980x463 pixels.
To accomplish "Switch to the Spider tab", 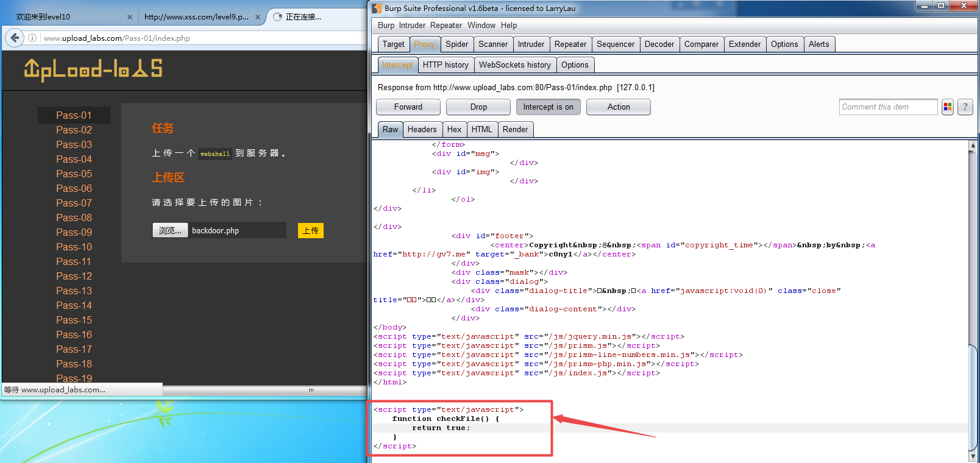I will click(456, 44).
